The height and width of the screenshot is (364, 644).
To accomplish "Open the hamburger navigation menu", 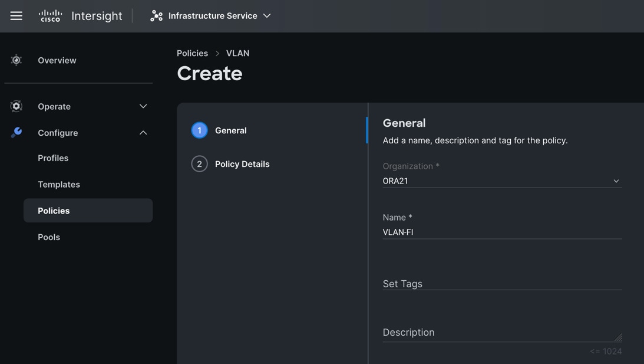I will tap(16, 16).
